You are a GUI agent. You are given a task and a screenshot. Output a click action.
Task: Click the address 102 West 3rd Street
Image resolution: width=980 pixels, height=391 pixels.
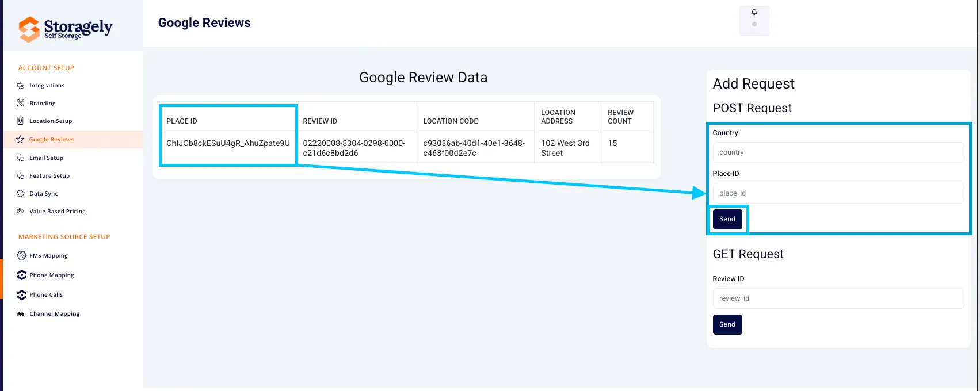[565, 148]
